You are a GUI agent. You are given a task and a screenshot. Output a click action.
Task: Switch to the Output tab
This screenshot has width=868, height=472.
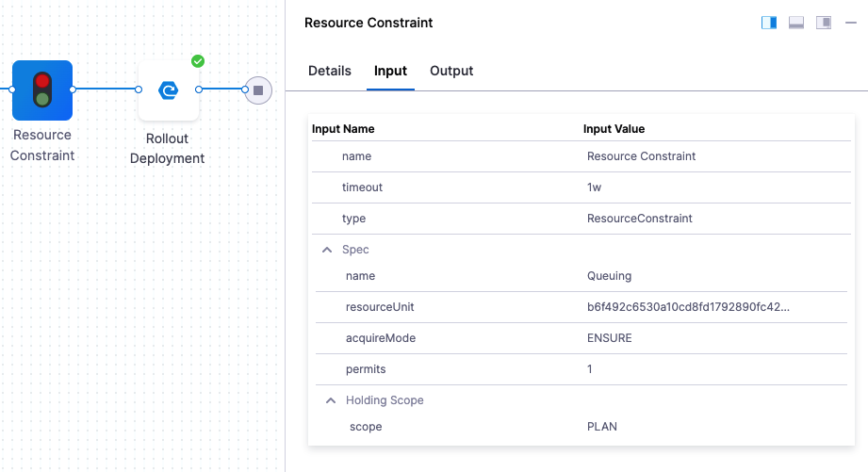click(451, 71)
